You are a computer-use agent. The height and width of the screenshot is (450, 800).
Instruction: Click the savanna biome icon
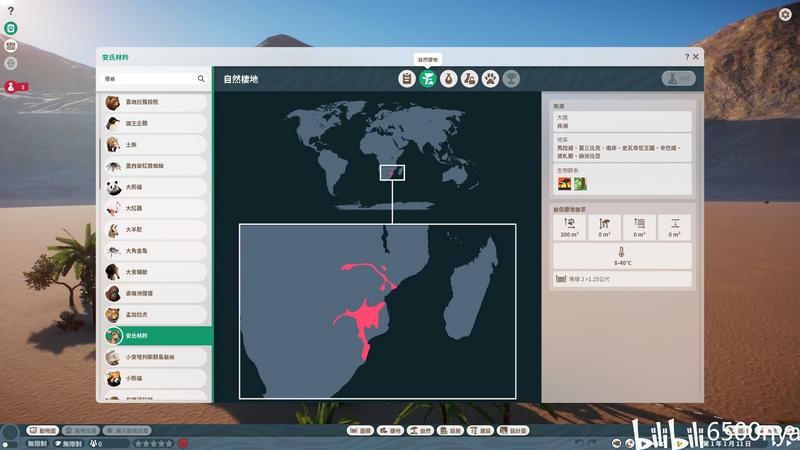pyautogui.click(x=564, y=184)
